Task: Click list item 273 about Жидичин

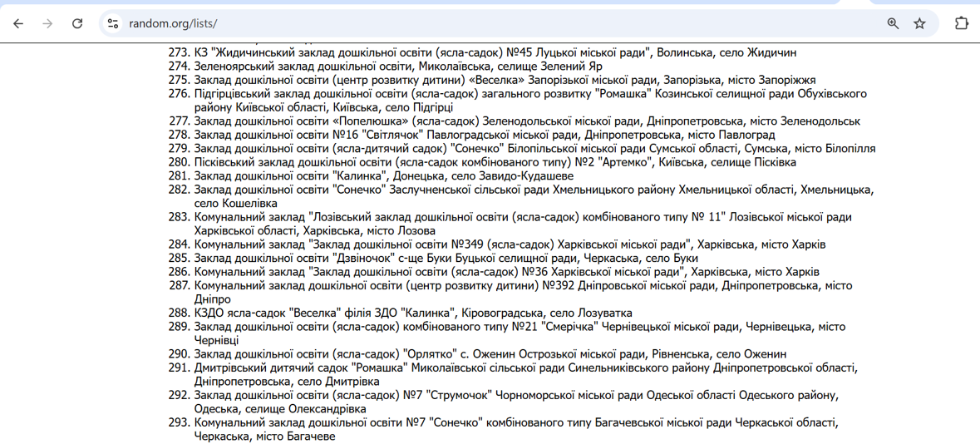Action: point(495,52)
